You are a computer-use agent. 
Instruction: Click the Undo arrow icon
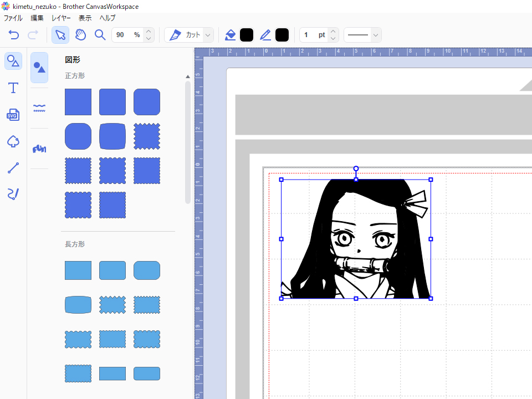pyautogui.click(x=13, y=35)
